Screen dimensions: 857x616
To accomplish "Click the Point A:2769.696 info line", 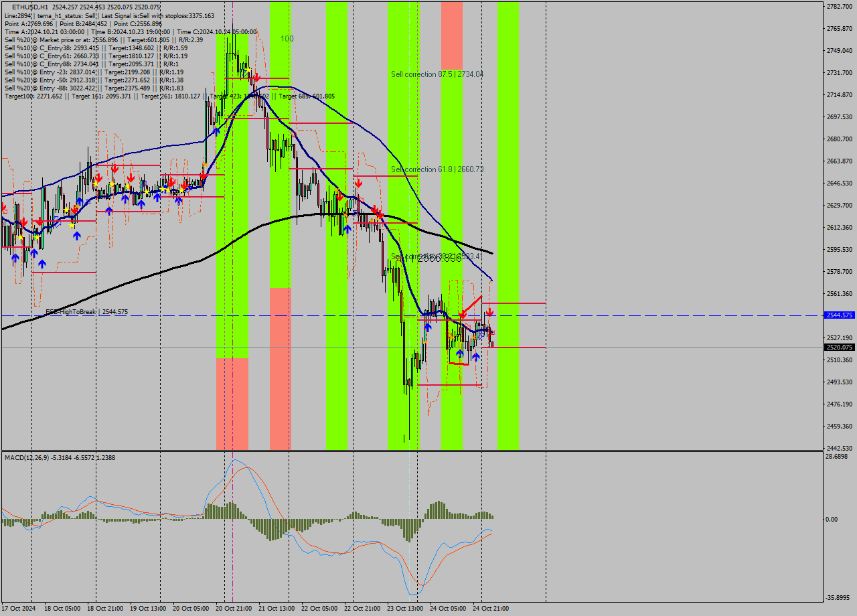I will pyautogui.click(x=83, y=23).
